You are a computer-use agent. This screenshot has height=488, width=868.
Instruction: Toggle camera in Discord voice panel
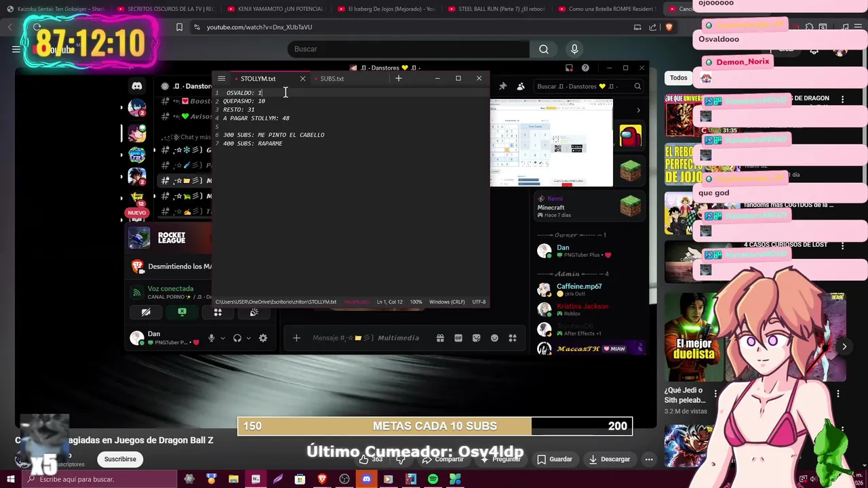(146, 312)
